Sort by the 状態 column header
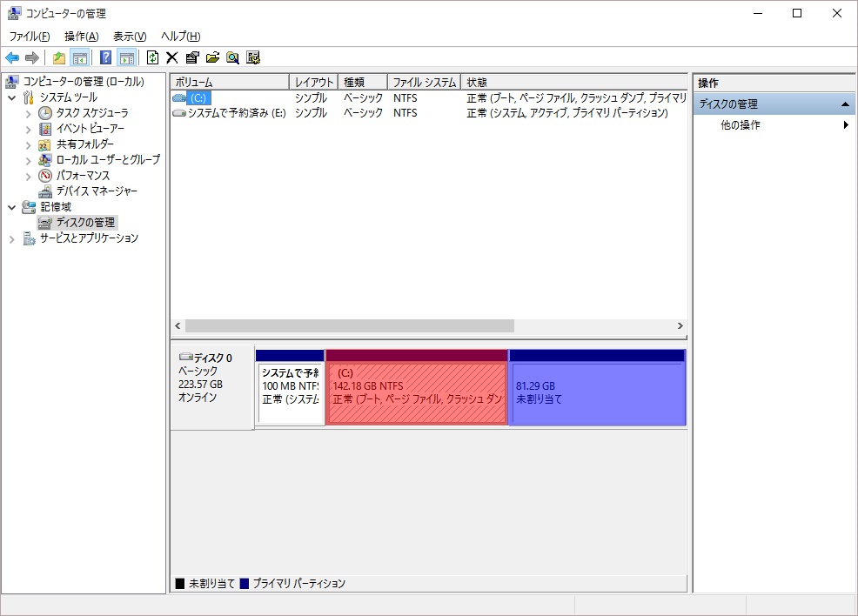Screen dimensions: 858x616 click(x=574, y=82)
